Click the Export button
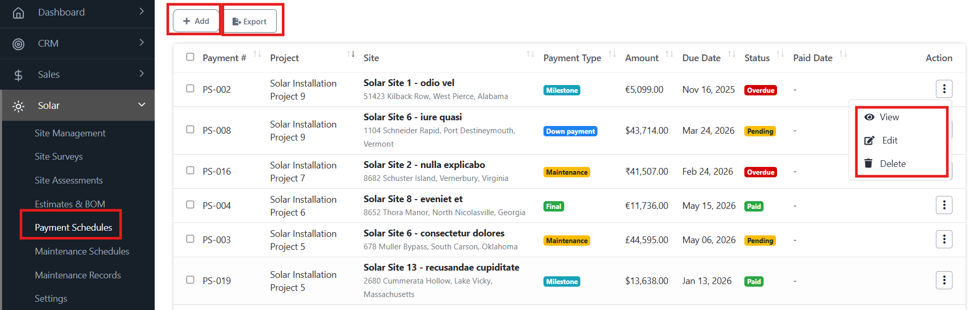Image resolution: width=980 pixels, height=310 pixels. click(250, 22)
